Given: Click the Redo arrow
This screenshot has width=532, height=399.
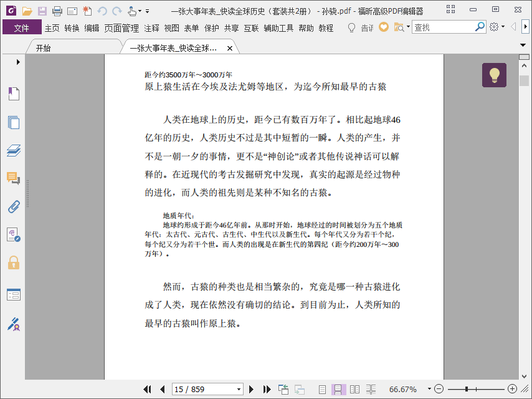Looking at the screenshot, I should [117, 11].
